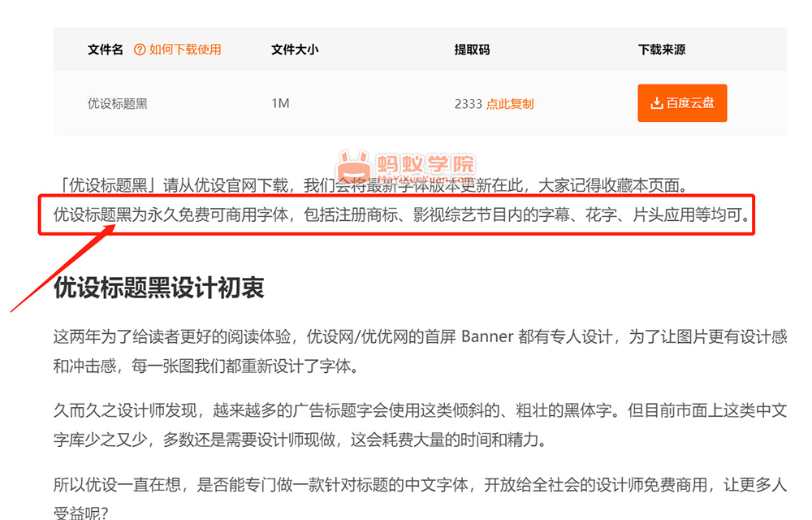This screenshot has height=520, width=812.
Task: Click the line 优设标题黑为永久免费可商用字体
Action: coord(402,214)
